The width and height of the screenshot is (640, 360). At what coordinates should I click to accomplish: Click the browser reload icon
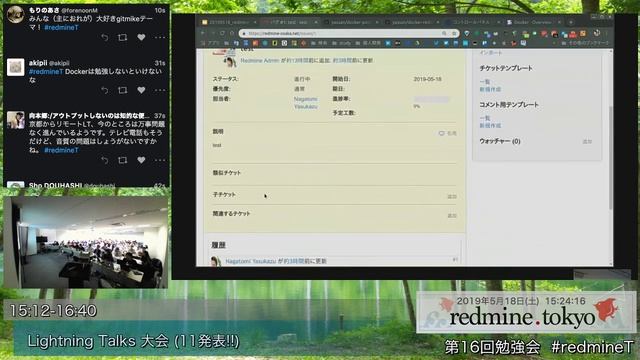click(x=222, y=33)
